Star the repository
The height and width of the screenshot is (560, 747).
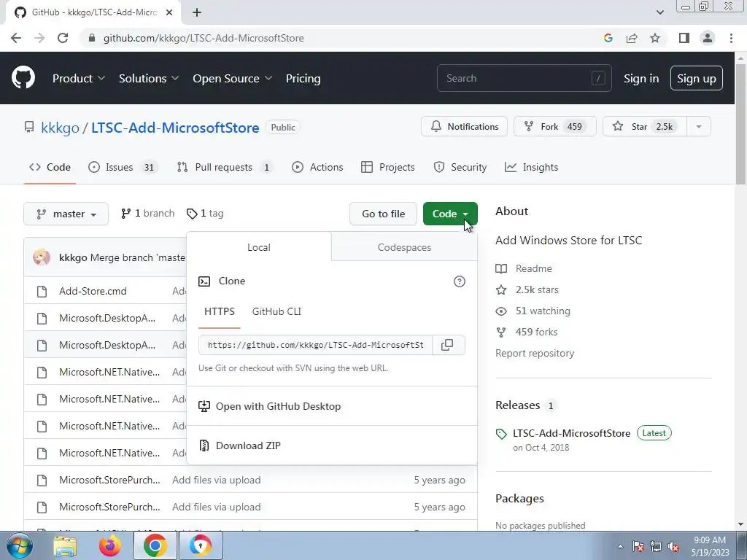pos(645,127)
